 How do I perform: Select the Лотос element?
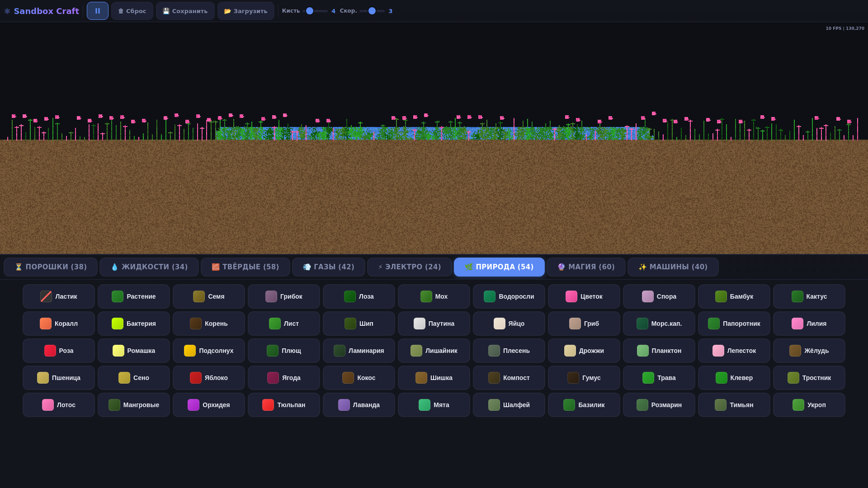coord(59,405)
